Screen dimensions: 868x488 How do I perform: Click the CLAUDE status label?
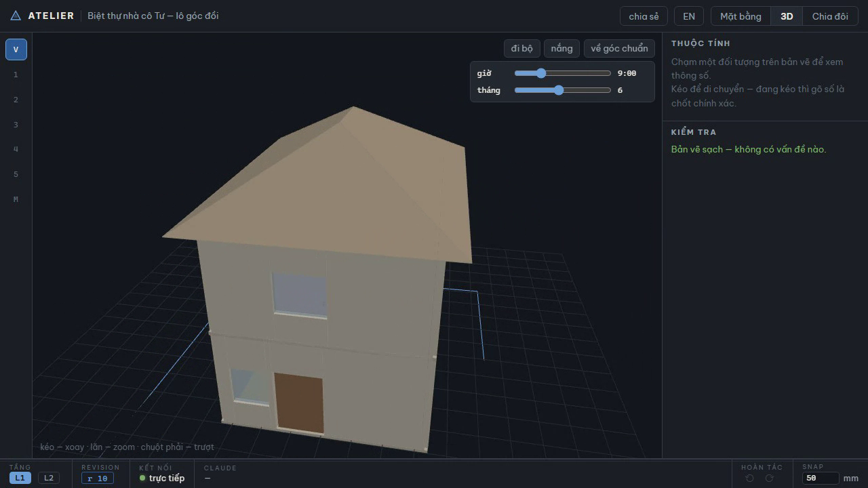tap(220, 468)
